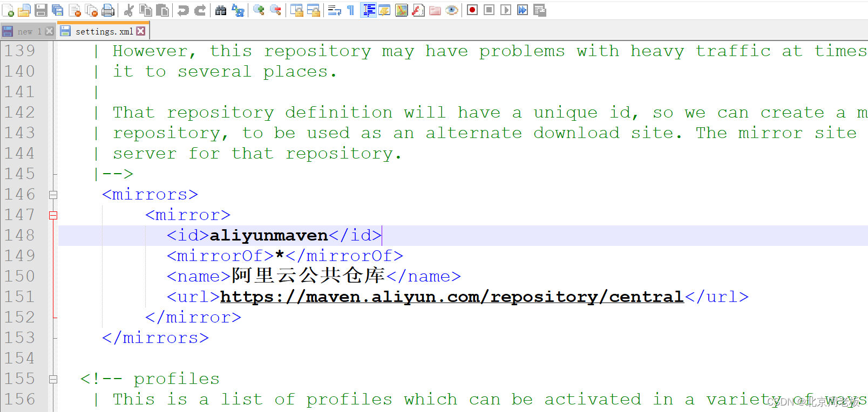Open Find with the binoculars icon

tap(221, 10)
